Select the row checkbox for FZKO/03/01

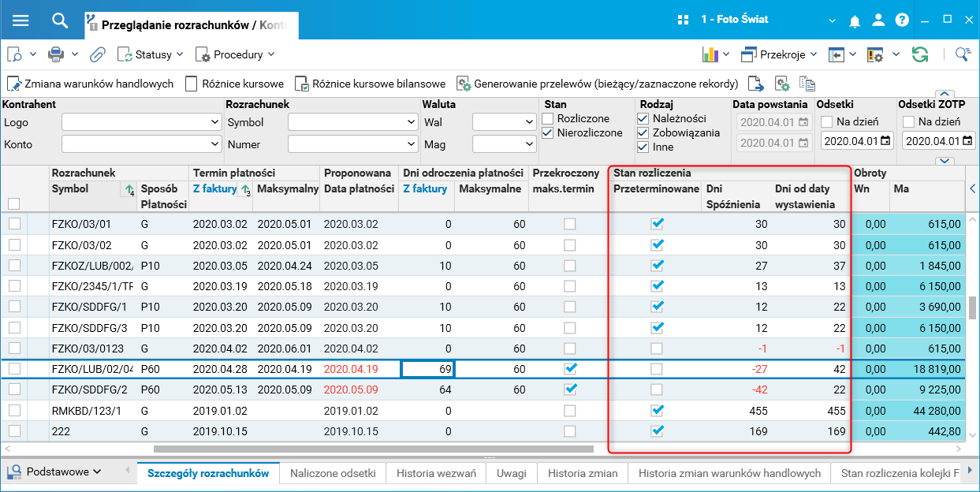pyautogui.click(x=14, y=224)
